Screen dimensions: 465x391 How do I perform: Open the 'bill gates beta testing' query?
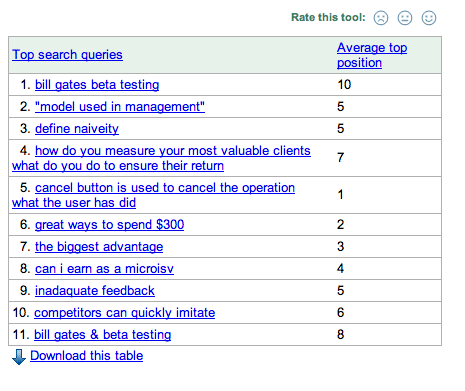point(97,85)
